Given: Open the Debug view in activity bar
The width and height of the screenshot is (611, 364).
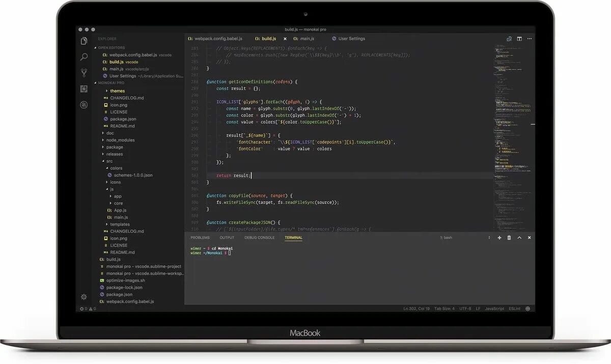Looking at the screenshot, I should click(x=84, y=104).
